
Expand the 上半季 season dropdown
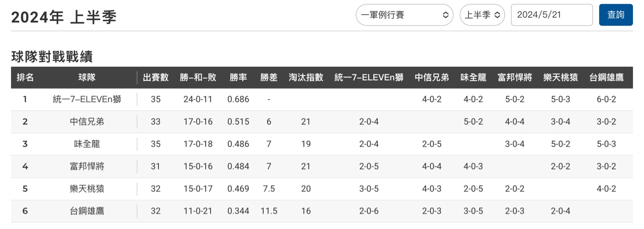482,15
